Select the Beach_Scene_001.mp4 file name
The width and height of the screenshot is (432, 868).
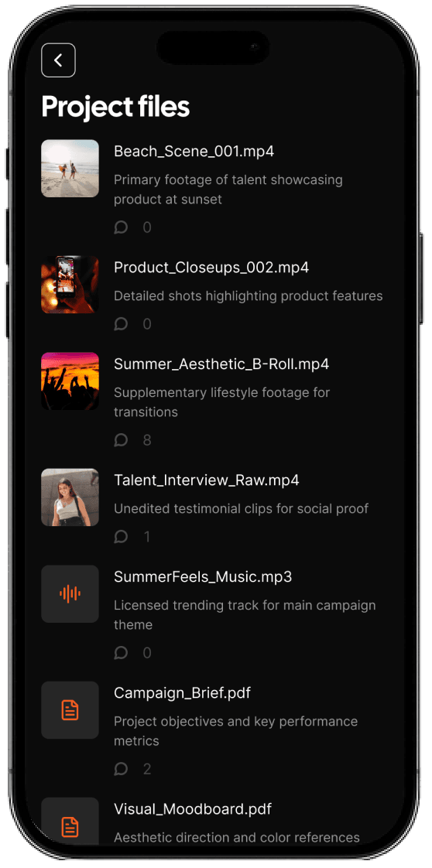pos(194,152)
